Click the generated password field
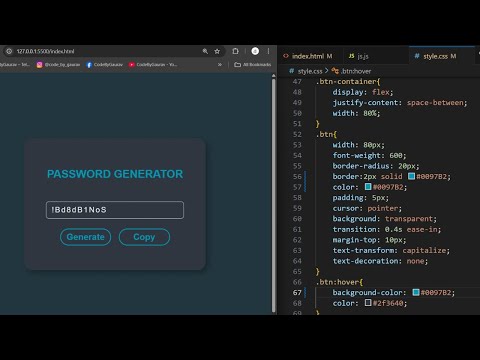Viewport: 480px width, 360px height. (x=115, y=210)
